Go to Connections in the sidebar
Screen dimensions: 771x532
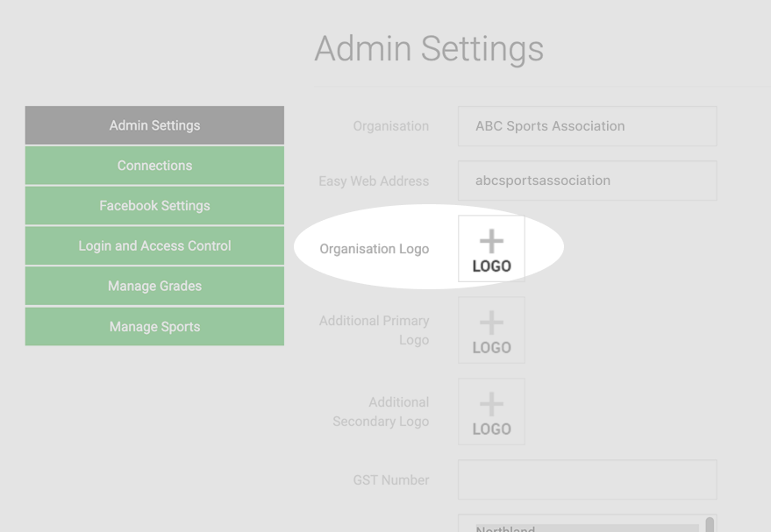[154, 166]
